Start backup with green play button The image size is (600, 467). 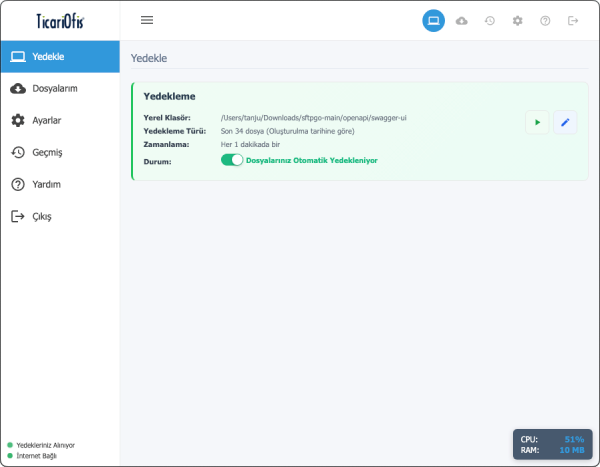[x=537, y=122]
